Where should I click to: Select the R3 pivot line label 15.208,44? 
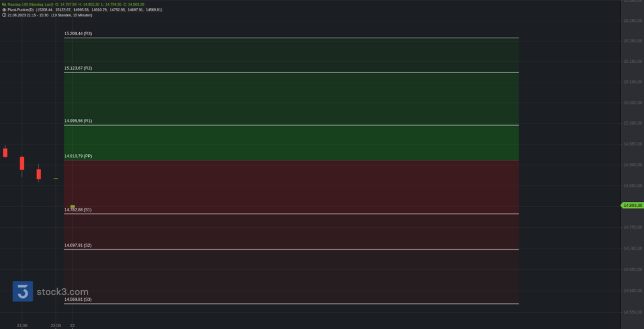click(78, 33)
